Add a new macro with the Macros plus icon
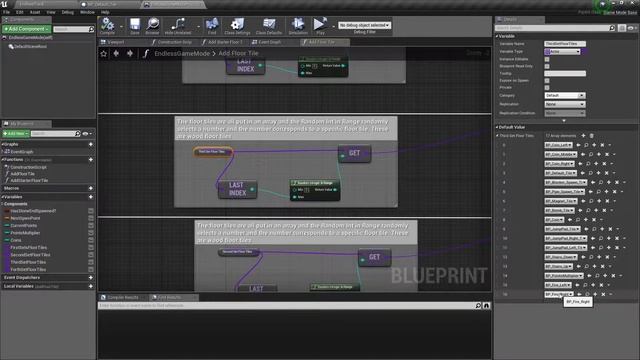Screen dimensions: 640x360 [91, 188]
